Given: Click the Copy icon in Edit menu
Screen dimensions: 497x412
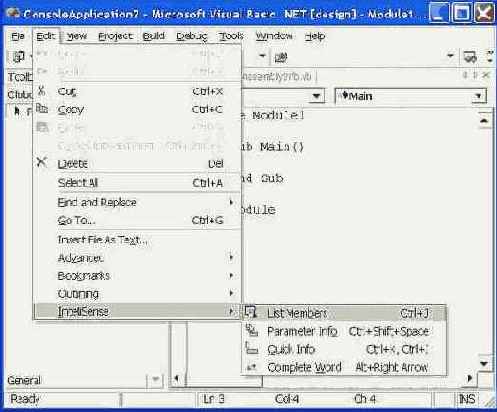Looking at the screenshot, I should (42, 108).
